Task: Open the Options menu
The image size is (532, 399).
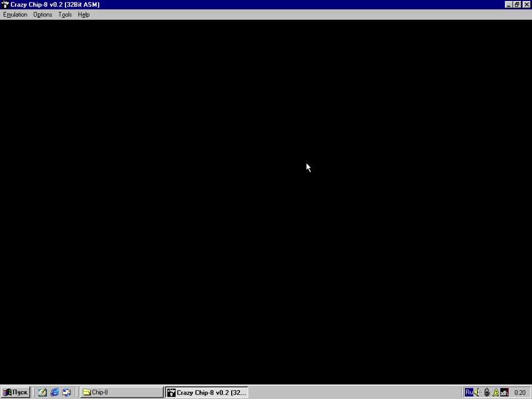Action: coord(43,14)
